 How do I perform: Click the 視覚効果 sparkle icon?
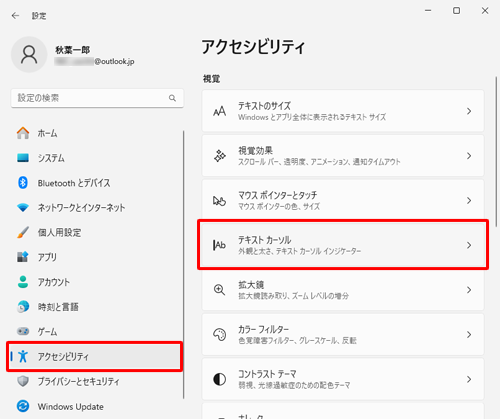(x=219, y=156)
